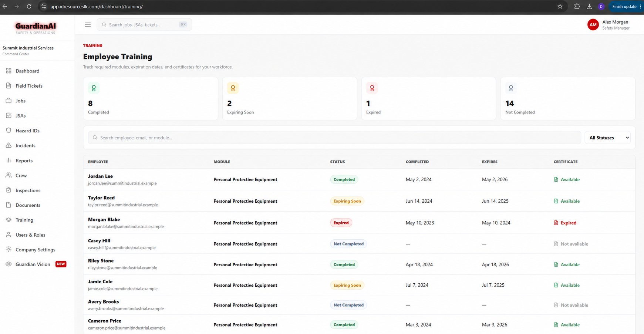Focus the search jobs, JSAs, tickets field

(x=144, y=25)
